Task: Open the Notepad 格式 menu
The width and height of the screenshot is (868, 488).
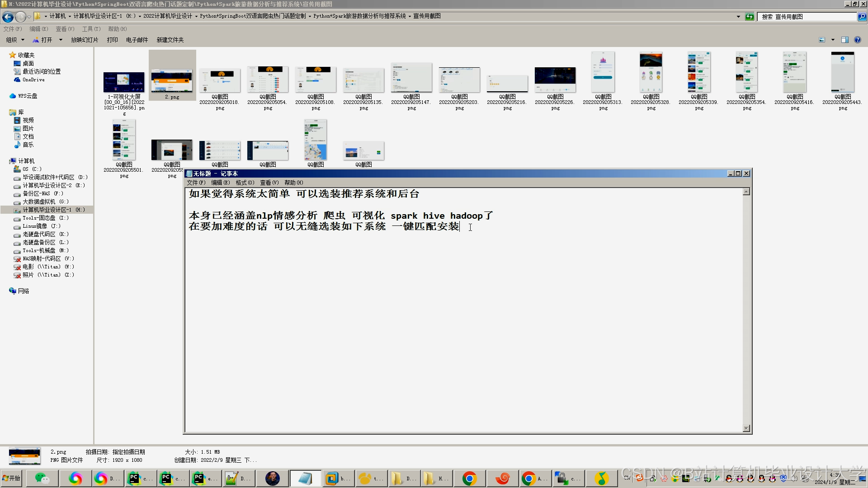Action: click(245, 183)
